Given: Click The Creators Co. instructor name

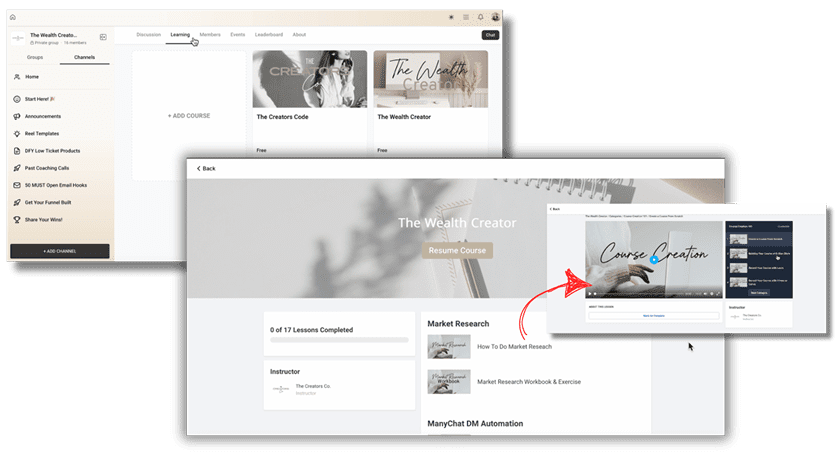Looking at the screenshot, I should click(313, 386).
